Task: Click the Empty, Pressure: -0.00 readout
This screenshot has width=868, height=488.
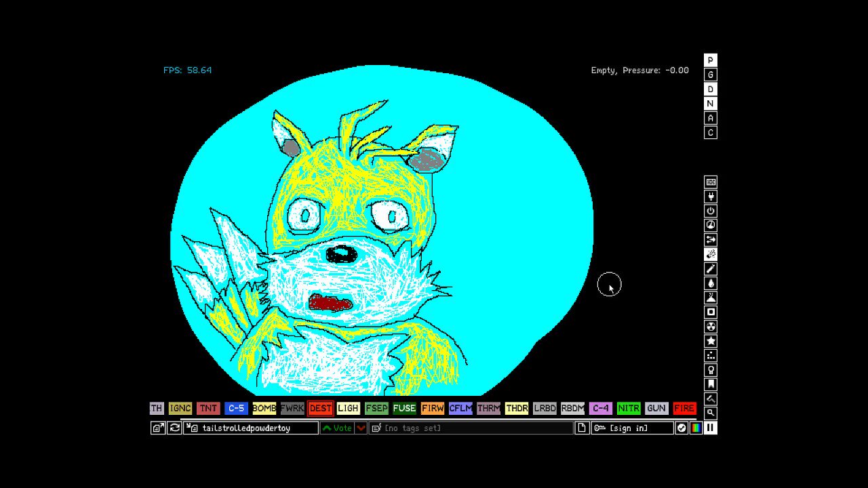Action: tap(639, 70)
